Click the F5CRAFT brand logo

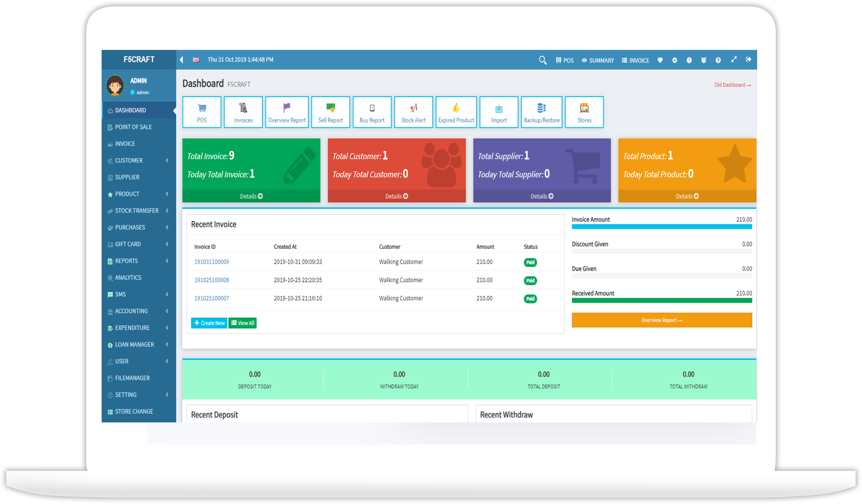pos(139,59)
